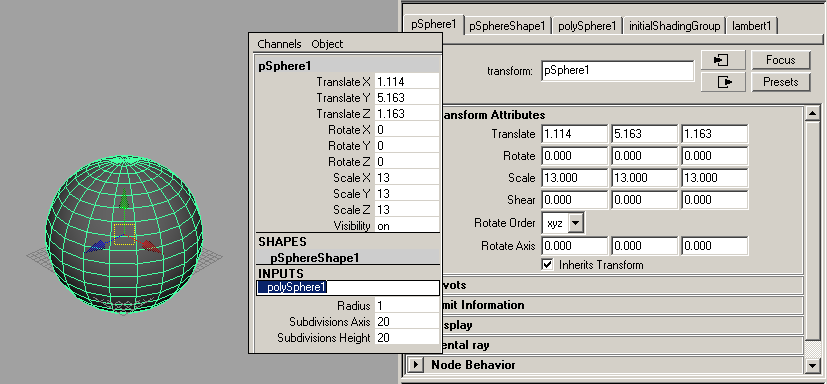
Task: Click the go-to-output-connection icon button
Action: click(x=723, y=82)
